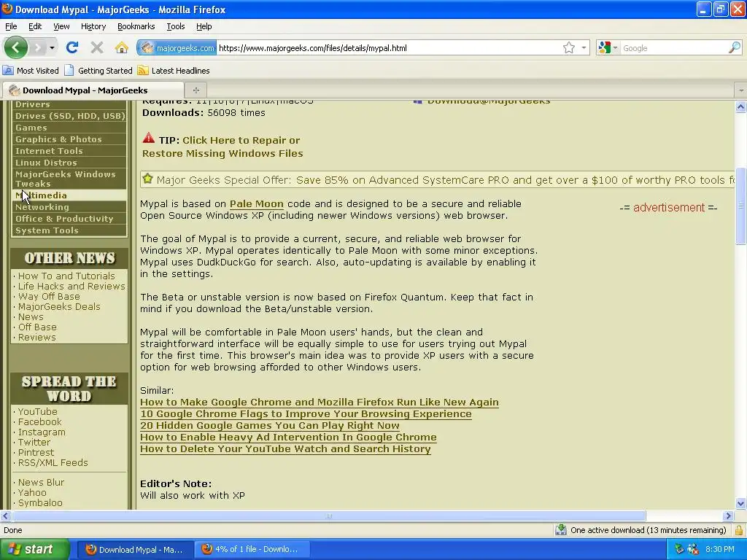Open the Google search engine selector
The image size is (747, 560).
tap(608, 47)
